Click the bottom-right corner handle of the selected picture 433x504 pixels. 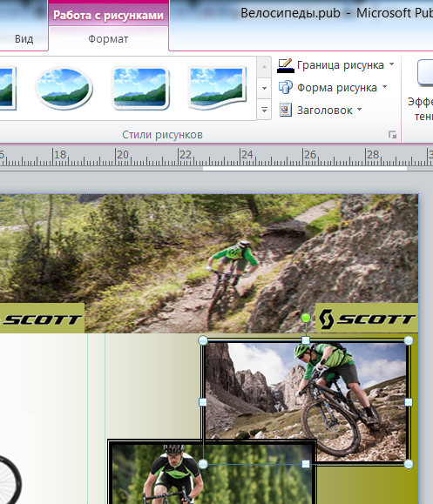coord(409,464)
